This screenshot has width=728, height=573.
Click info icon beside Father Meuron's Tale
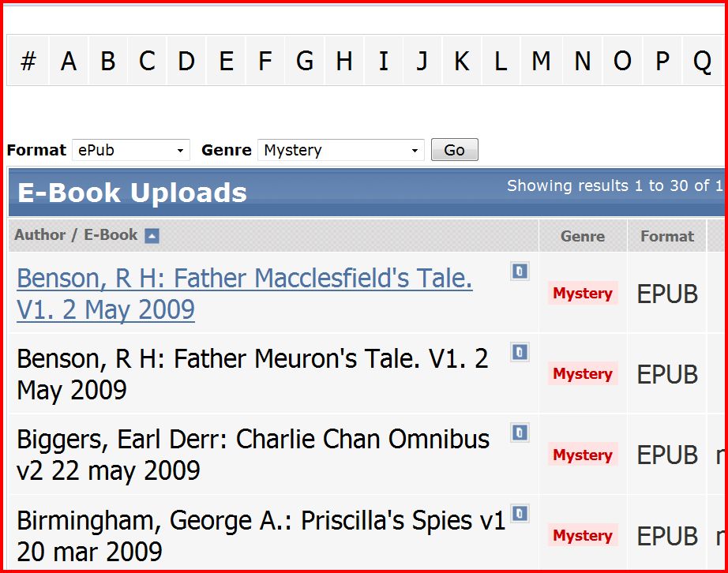click(520, 352)
